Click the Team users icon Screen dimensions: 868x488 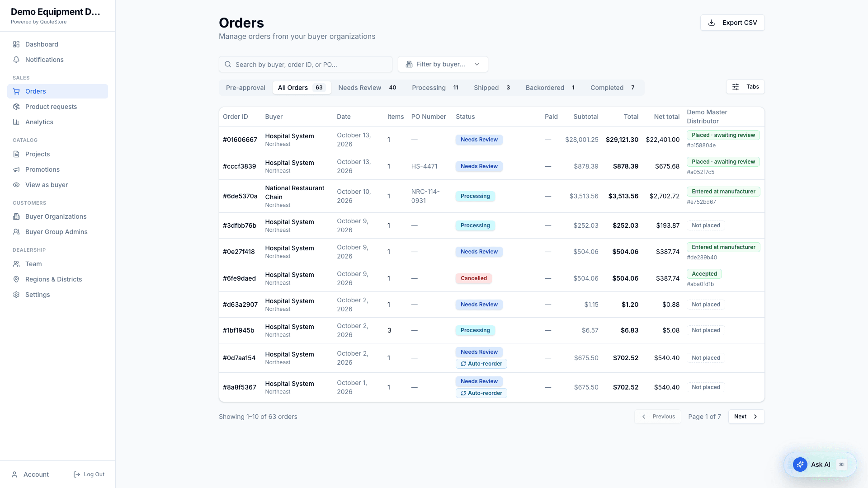(x=16, y=264)
